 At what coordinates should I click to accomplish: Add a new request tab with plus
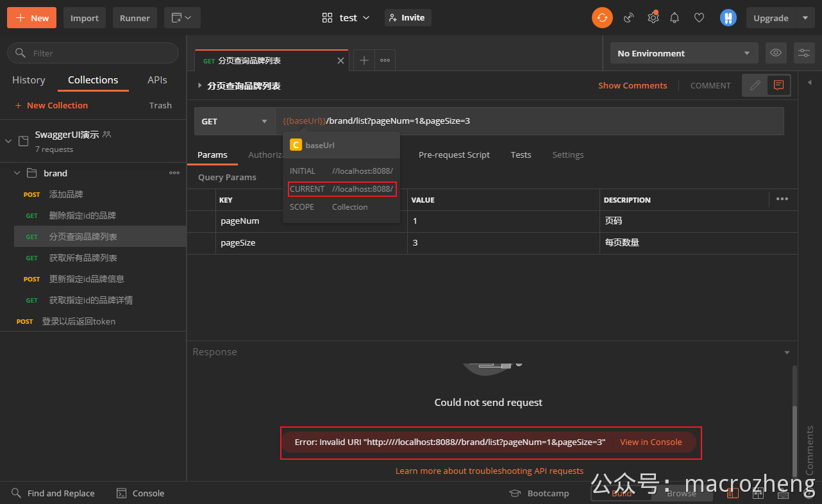click(364, 60)
